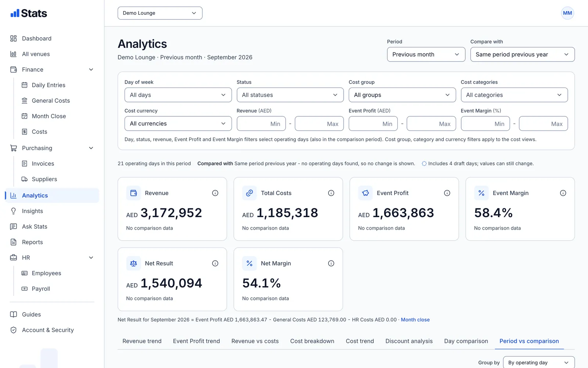Click the Invoices document icon
This screenshot has height=368, width=588.
25,164
